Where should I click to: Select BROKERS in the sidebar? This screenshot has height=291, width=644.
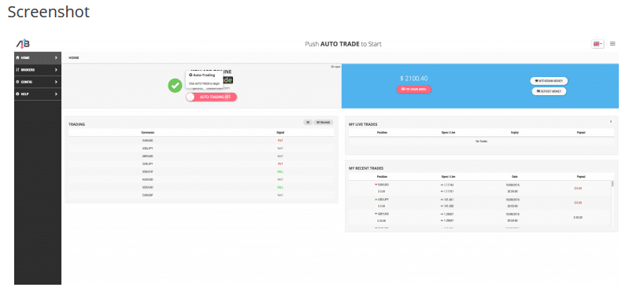[38, 70]
